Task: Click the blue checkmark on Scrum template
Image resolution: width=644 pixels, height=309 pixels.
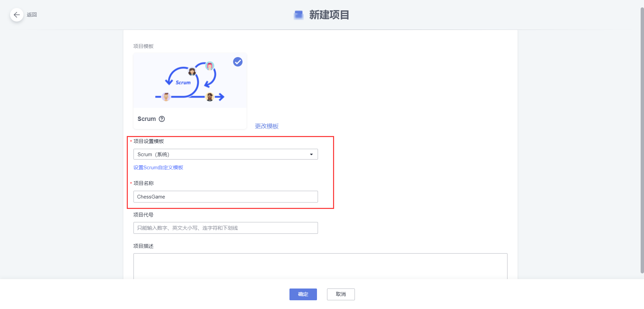Action: (x=237, y=62)
